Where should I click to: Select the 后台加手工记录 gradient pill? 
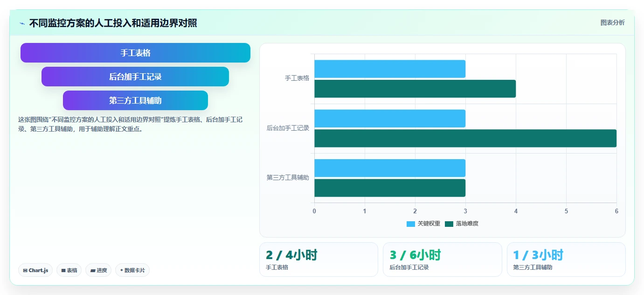tap(135, 77)
